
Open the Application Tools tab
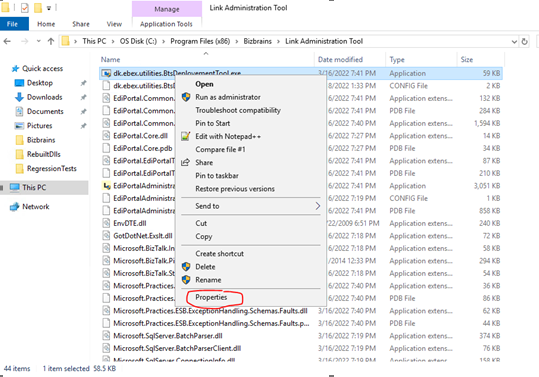pyautogui.click(x=166, y=24)
